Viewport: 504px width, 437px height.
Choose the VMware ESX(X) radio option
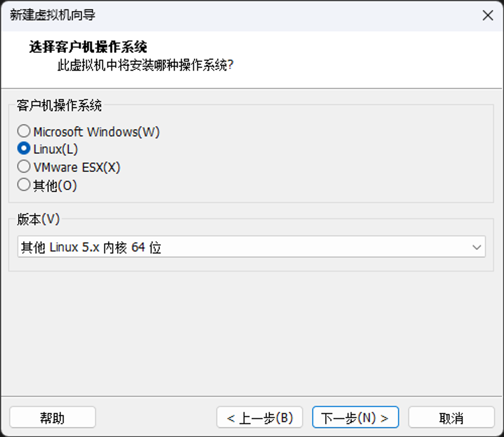coord(24,167)
